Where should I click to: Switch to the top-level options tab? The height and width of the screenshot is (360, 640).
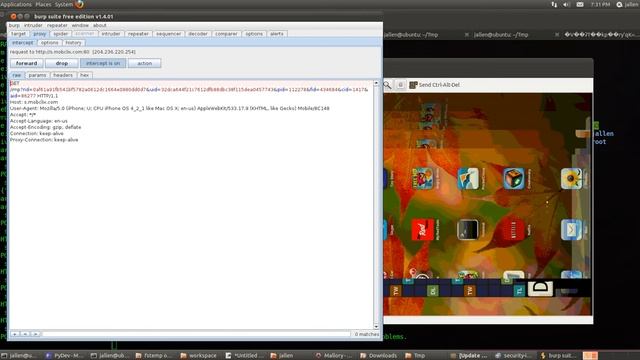click(x=254, y=34)
